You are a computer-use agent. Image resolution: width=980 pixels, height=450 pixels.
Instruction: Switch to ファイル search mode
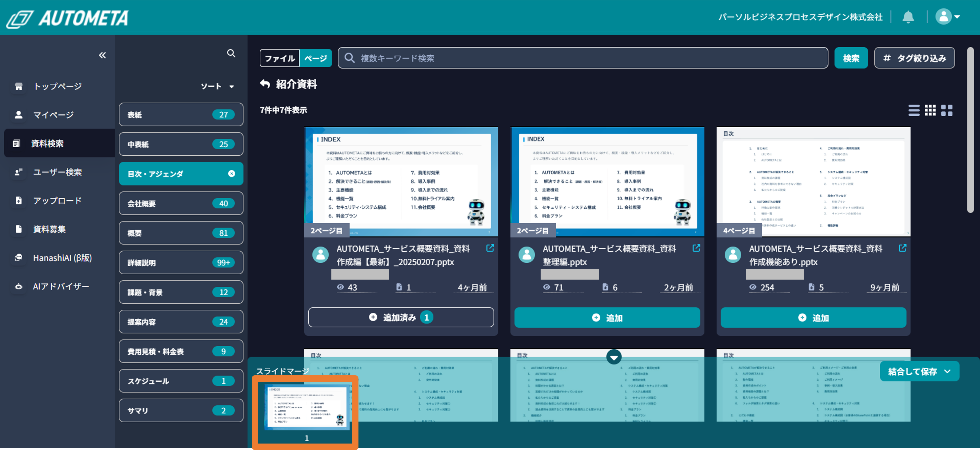(x=280, y=58)
